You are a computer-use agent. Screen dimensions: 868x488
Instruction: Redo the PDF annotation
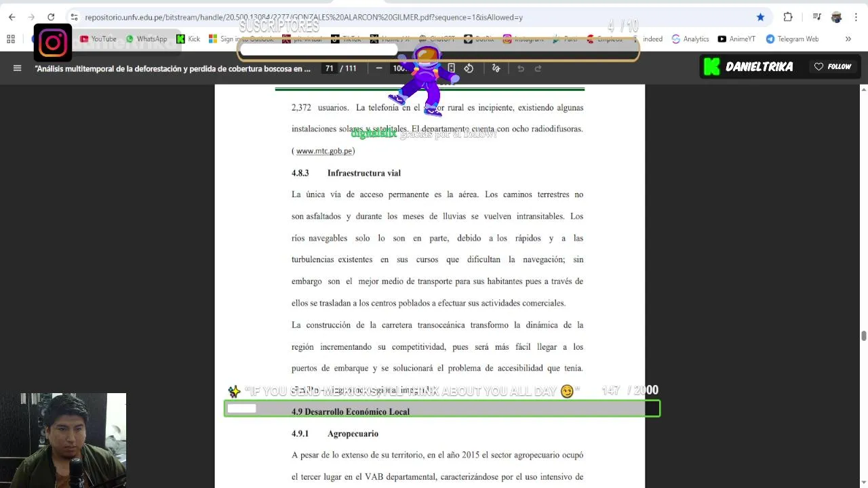tap(538, 68)
